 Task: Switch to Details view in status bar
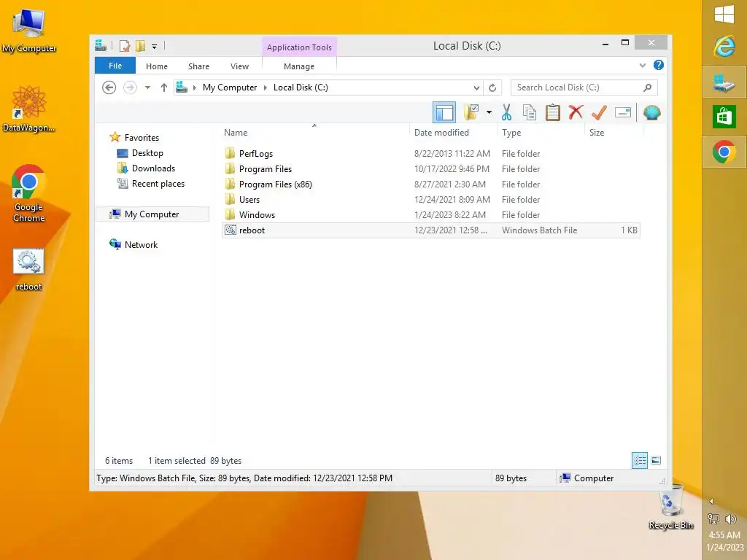click(x=639, y=461)
